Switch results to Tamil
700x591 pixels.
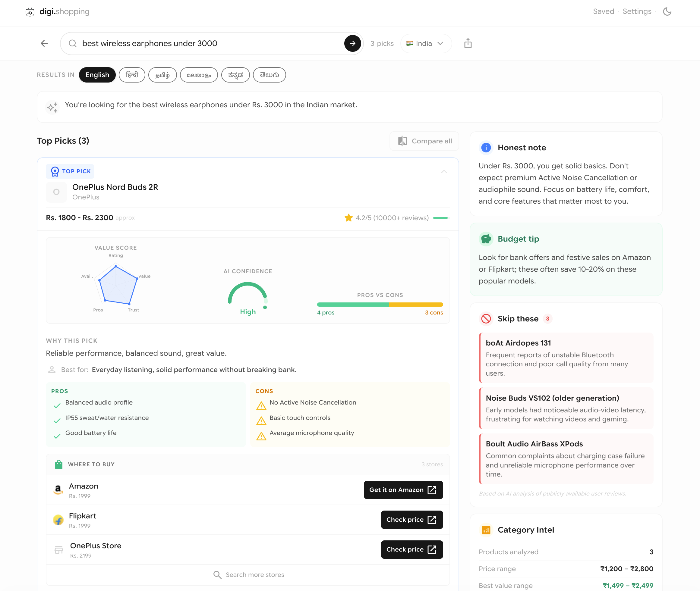(x=162, y=75)
